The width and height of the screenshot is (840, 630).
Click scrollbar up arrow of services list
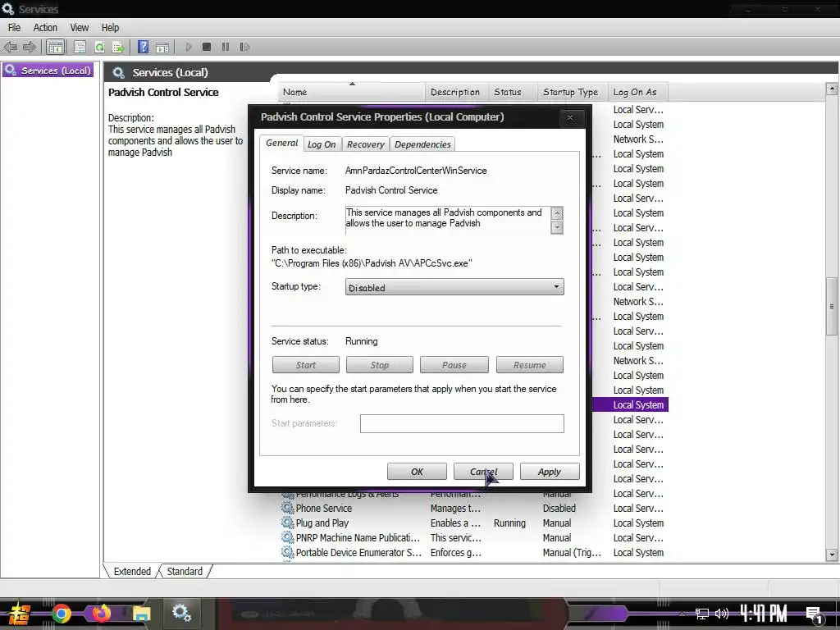(832, 89)
